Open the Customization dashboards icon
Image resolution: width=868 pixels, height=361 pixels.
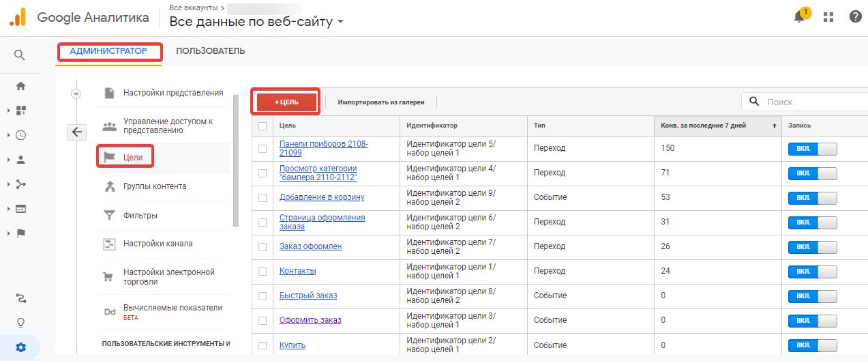[20, 110]
